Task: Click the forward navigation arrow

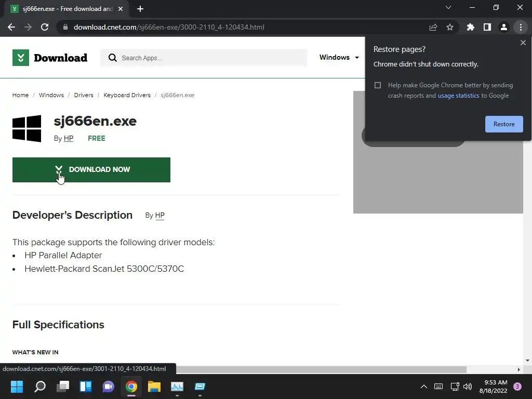Action: 28,27
